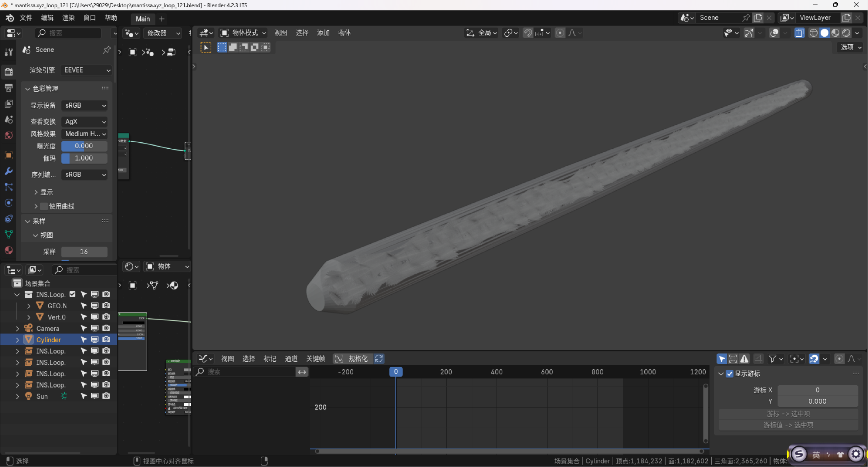Open the File menu
Screen dimensions: 868x467
(26, 18)
